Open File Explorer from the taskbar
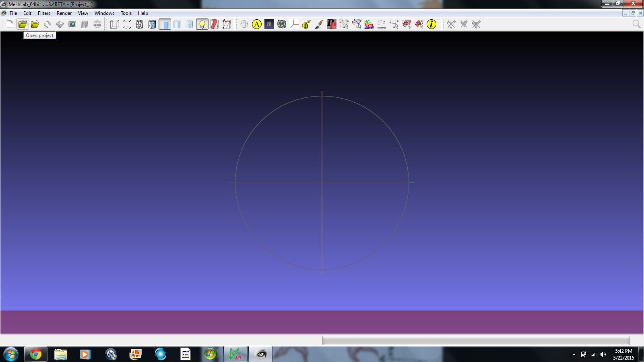Screen dimensions: 644x362 (61, 354)
